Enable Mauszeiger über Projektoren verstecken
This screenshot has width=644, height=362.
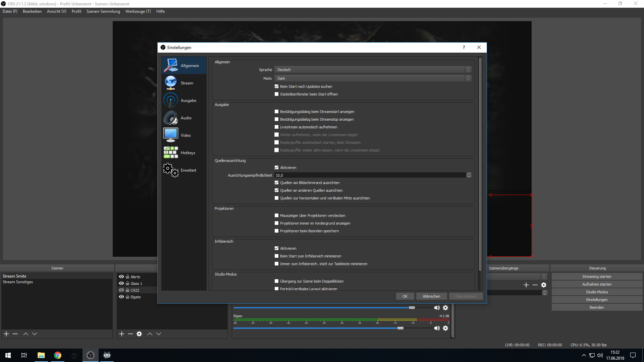click(276, 216)
